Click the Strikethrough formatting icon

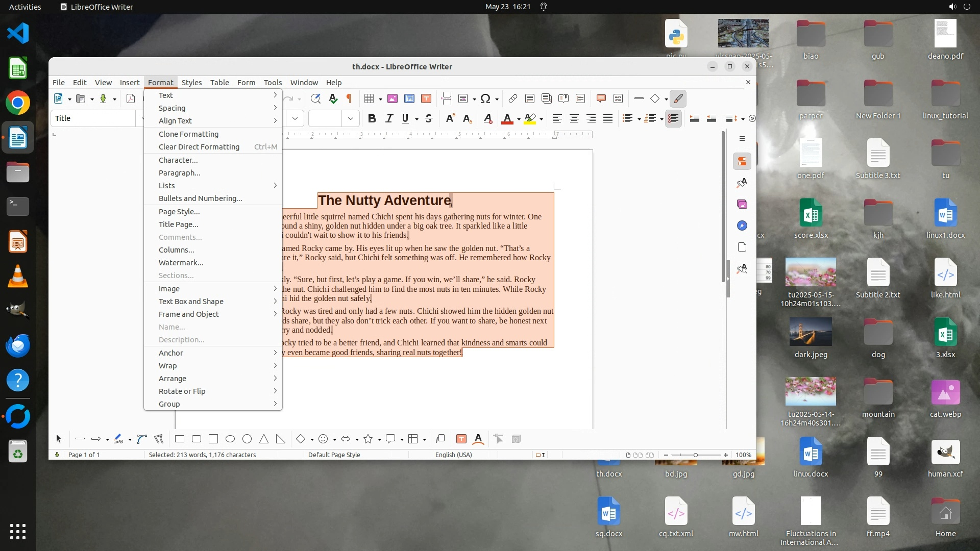pyautogui.click(x=429, y=118)
